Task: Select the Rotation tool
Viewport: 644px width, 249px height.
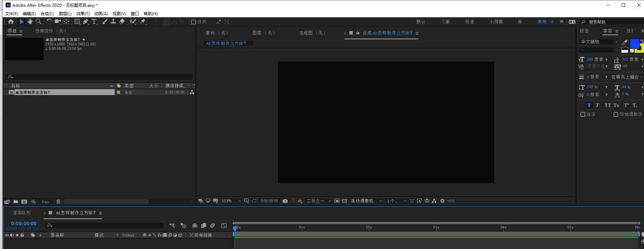Action: pos(50,22)
